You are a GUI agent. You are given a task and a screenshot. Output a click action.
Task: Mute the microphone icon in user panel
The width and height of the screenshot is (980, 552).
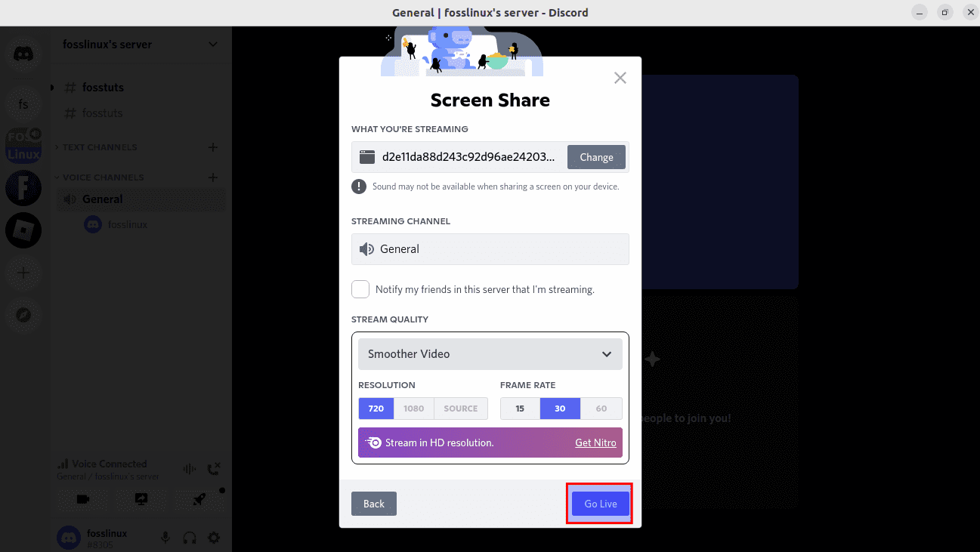pyautogui.click(x=165, y=538)
